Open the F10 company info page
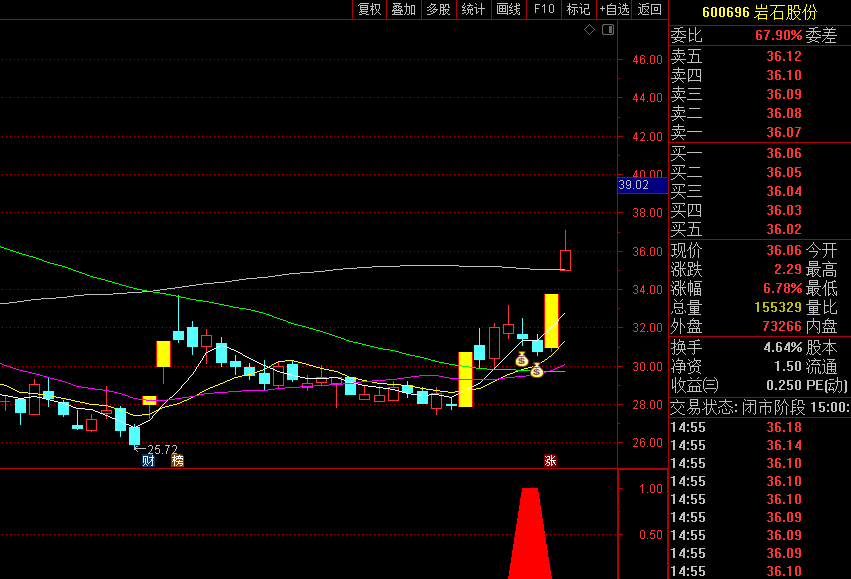The image size is (851, 579). [x=543, y=10]
